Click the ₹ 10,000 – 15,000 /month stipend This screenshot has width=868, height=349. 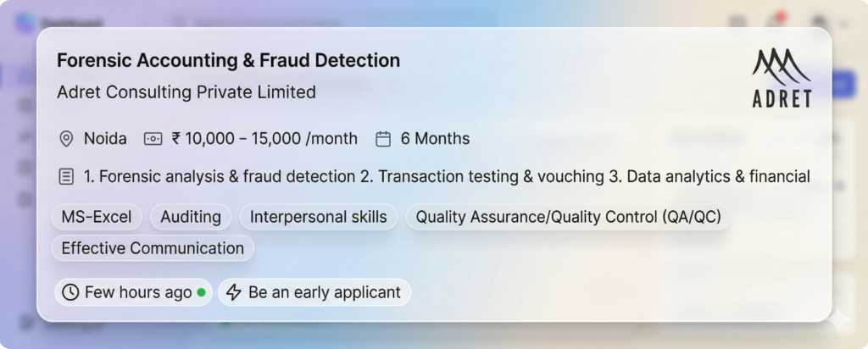pyautogui.click(x=264, y=139)
